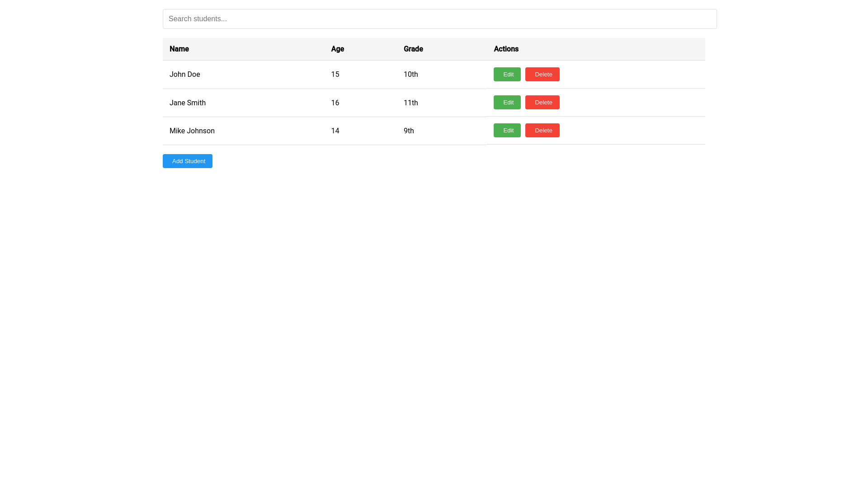This screenshot has height=488, width=868.
Task: Edit John Doe's record
Action: (507, 74)
